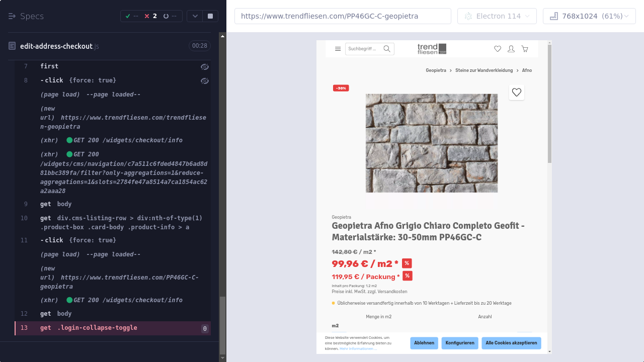
Task: Click the Suchbegriff search input field
Action: pyautogui.click(x=364, y=49)
